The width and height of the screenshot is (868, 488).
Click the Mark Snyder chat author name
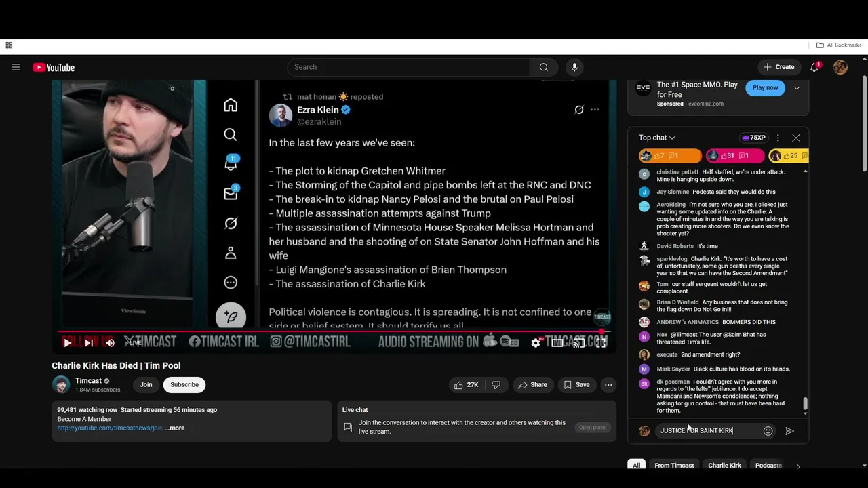673,369
